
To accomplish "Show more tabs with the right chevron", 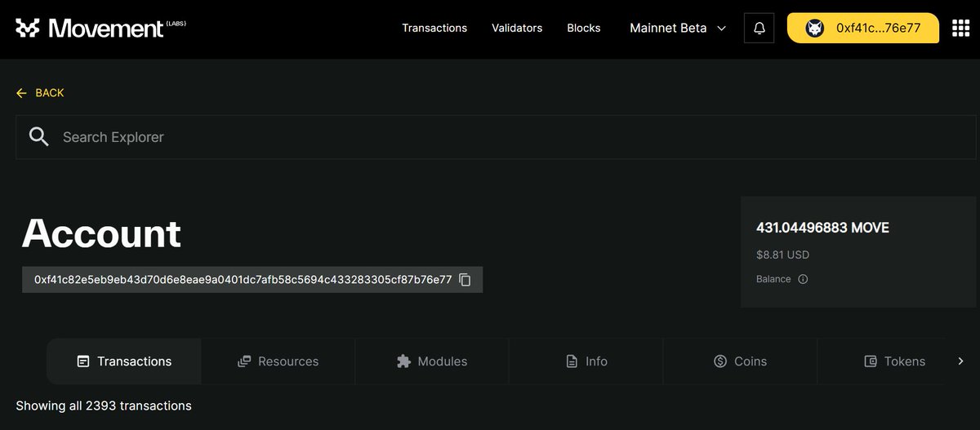I will [x=960, y=361].
